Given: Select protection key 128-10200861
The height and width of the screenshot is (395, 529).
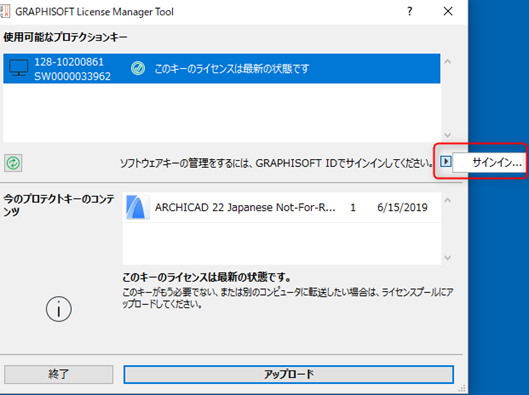Looking at the screenshot, I should click(222, 68).
